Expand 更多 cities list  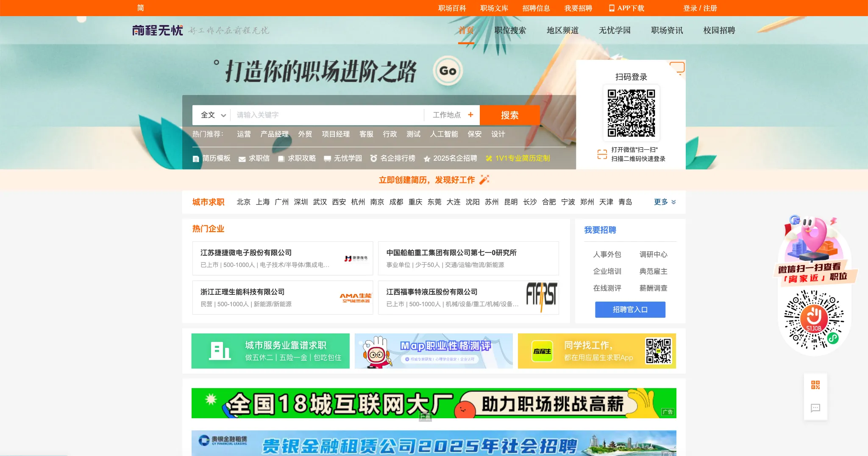[x=665, y=202]
